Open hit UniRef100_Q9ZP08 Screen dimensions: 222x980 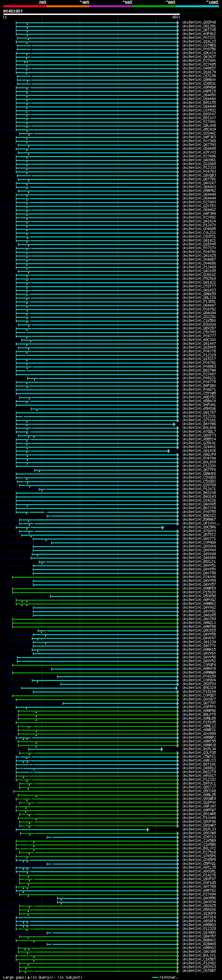click(x=199, y=23)
